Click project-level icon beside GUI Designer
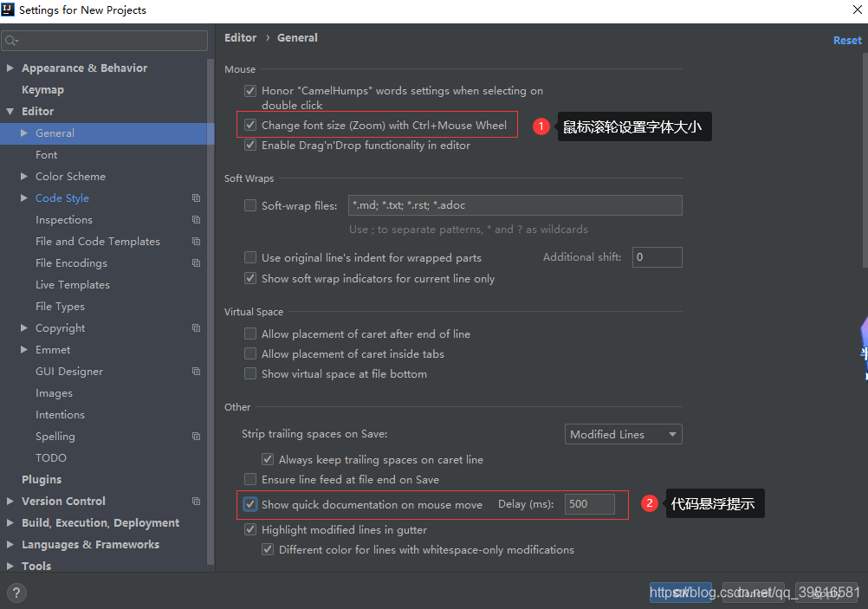Viewport: 868px width, 609px height. click(x=196, y=372)
